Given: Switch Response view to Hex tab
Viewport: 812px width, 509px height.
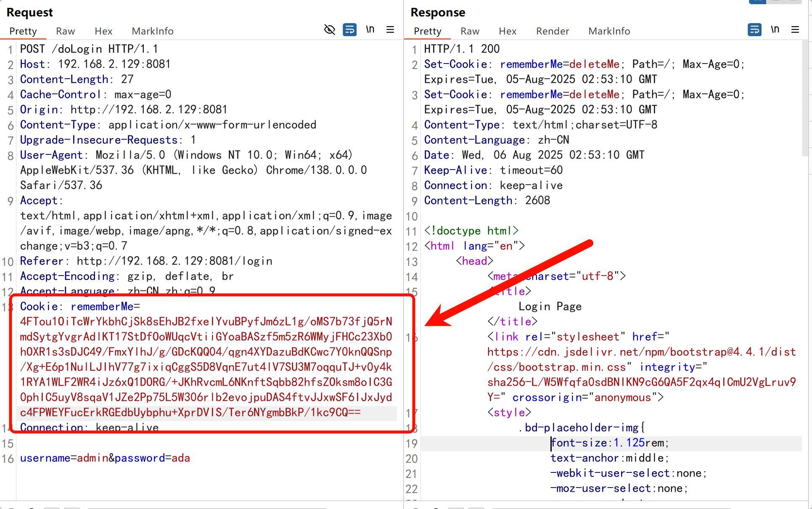Looking at the screenshot, I should coord(507,31).
